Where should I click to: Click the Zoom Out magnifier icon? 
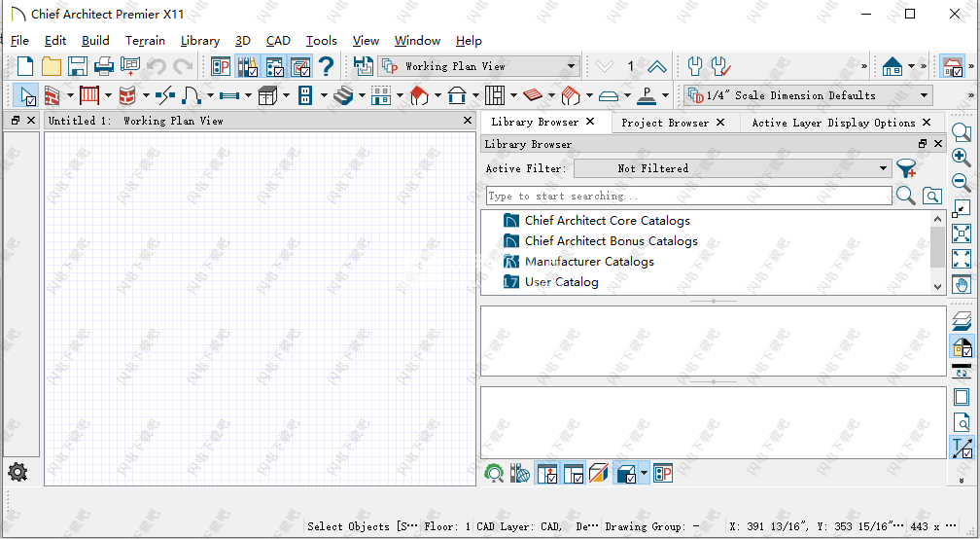[962, 182]
